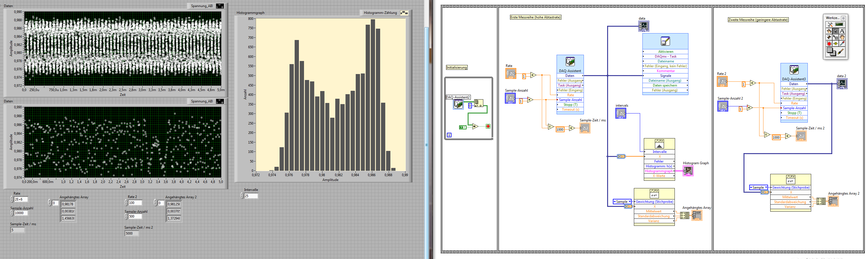Click the data 2 waveform graph terminal
This screenshot has height=259, width=868.
point(842,83)
